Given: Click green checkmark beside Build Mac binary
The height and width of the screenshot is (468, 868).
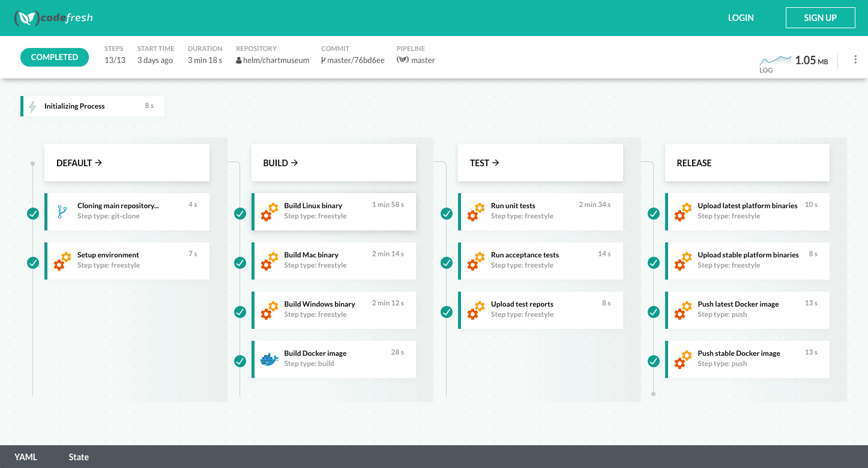Looking at the screenshot, I should coord(240,262).
